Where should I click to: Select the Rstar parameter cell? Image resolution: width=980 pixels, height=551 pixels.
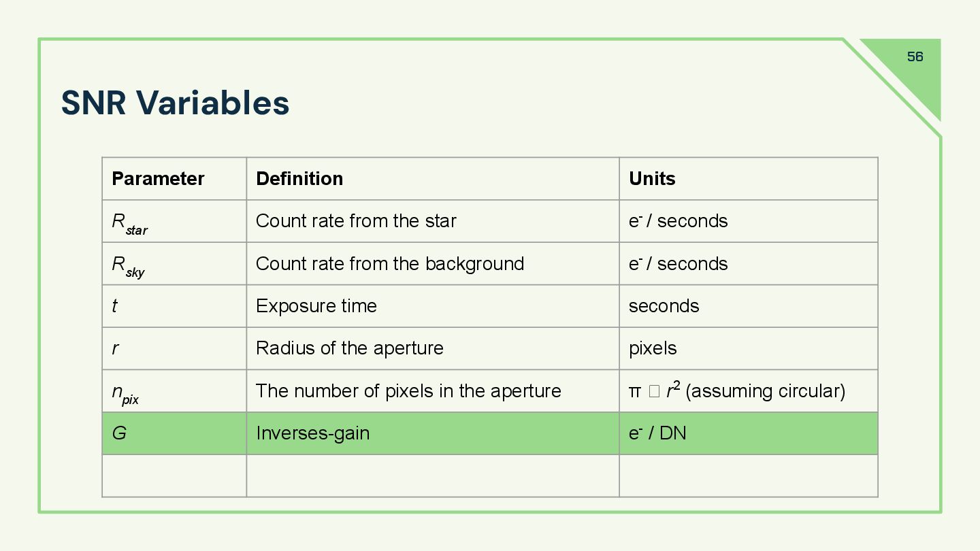pyautogui.click(x=174, y=221)
